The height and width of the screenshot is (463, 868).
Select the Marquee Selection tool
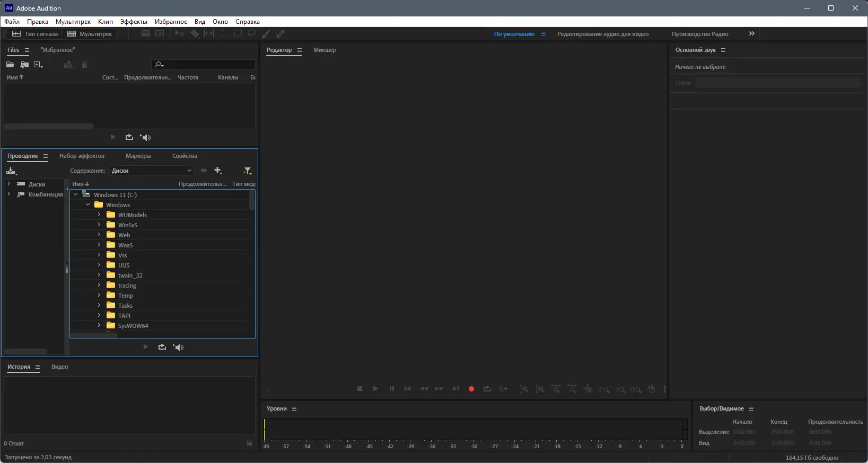coord(238,33)
